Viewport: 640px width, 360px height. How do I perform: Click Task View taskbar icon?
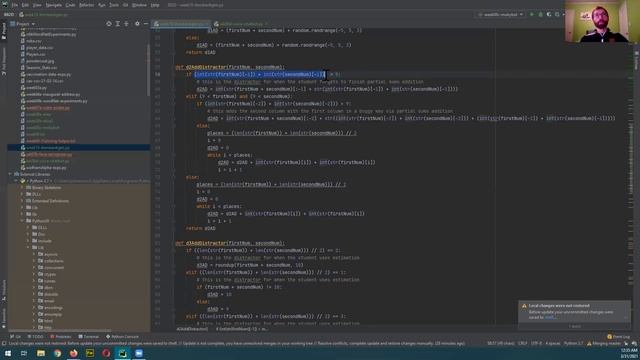click(x=24, y=353)
